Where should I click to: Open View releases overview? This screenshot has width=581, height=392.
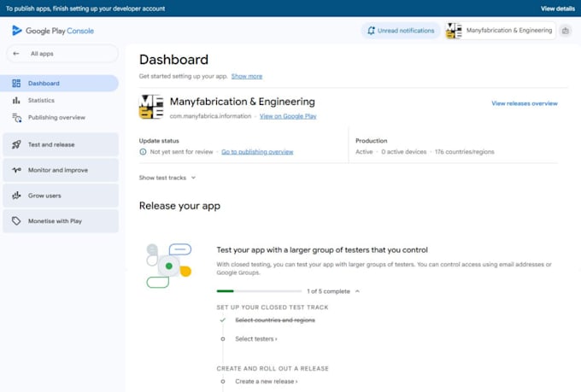point(525,103)
